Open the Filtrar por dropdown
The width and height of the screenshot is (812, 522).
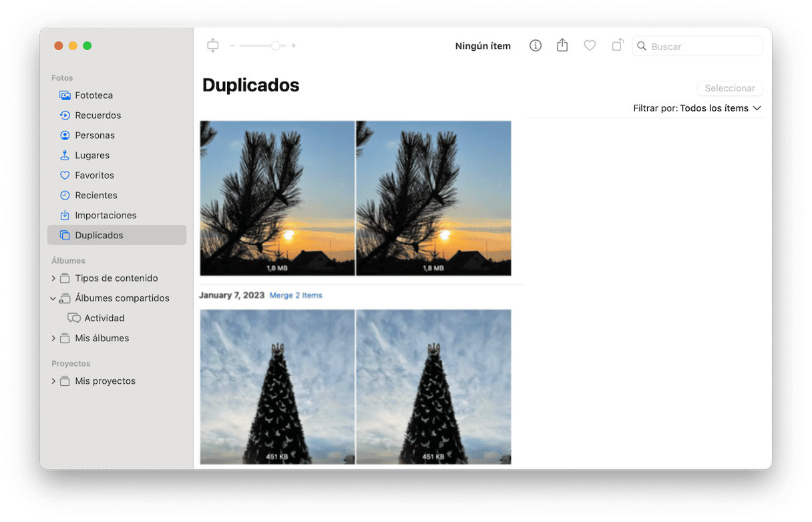click(x=697, y=108)
